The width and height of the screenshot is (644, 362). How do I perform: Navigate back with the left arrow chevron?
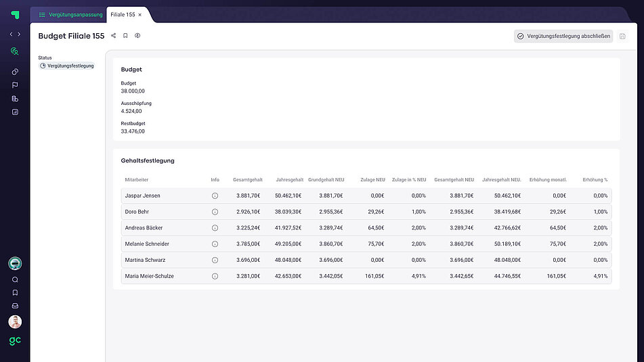tap(11, 34)
